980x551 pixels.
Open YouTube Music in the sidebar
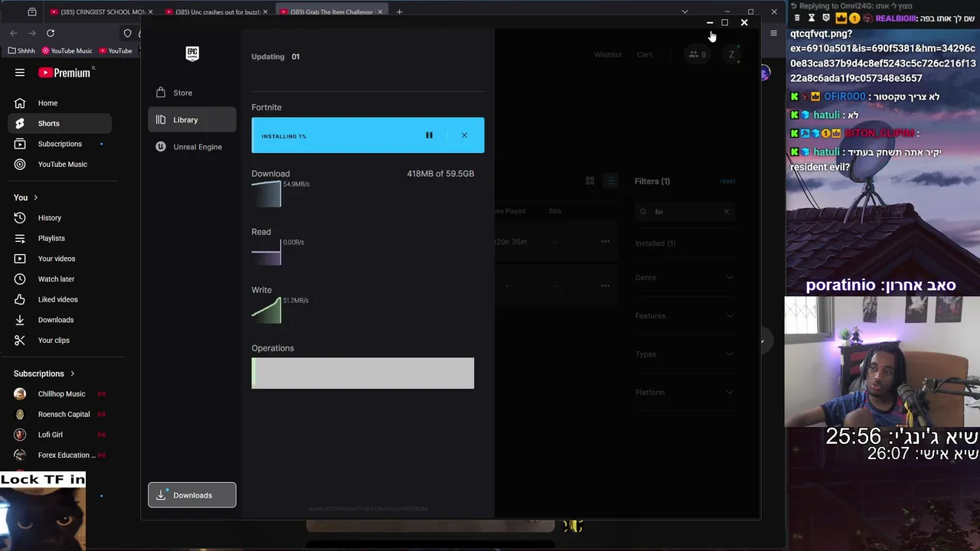[x=60, y=165]
